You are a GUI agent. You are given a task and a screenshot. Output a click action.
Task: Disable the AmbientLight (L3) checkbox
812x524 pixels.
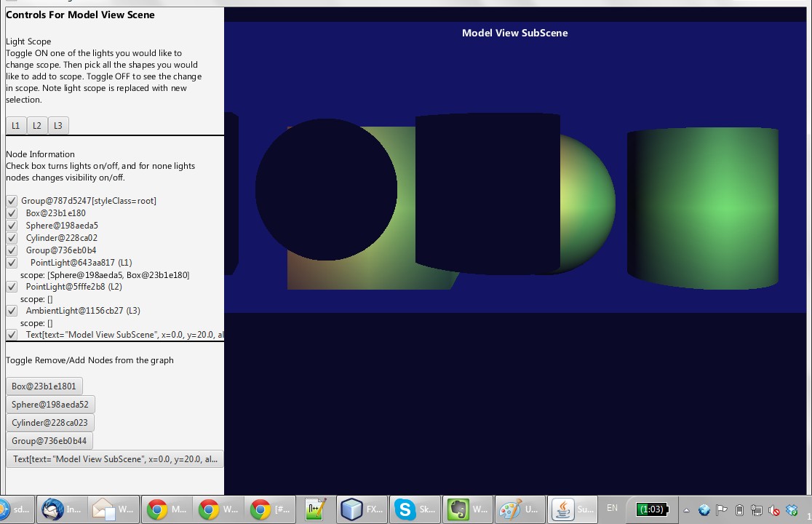click(x=12, y=311)
